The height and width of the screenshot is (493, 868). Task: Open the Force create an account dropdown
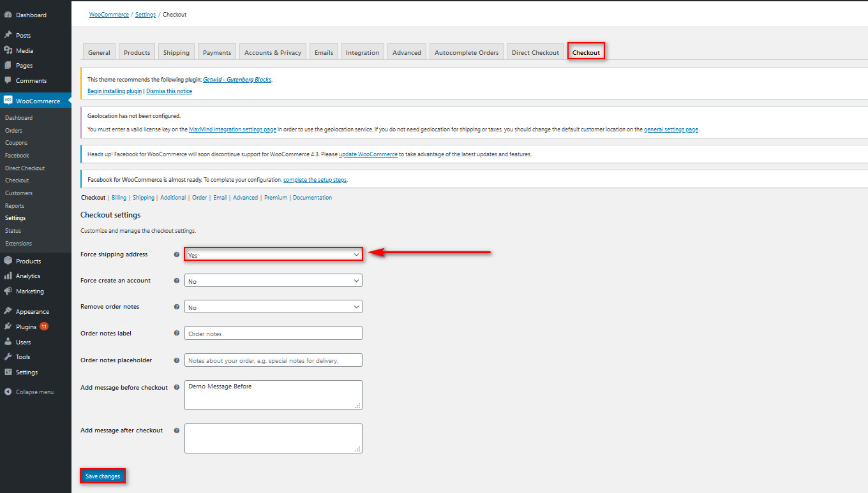(x=273, y=281)
